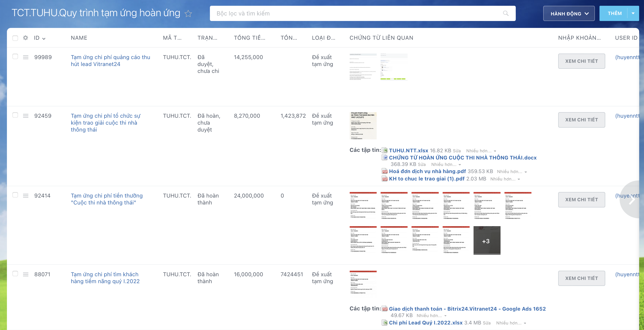The image size is (644, 330).
Task: Click Sửa next to TUHU.NTT.xlsx
Action: click(x=456, y=151)
